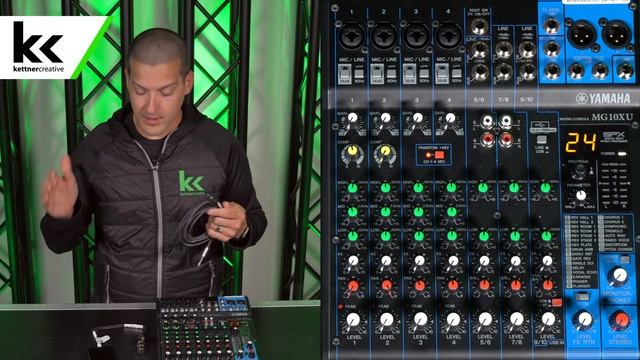Click the POWER indicator light

point(622,154)
